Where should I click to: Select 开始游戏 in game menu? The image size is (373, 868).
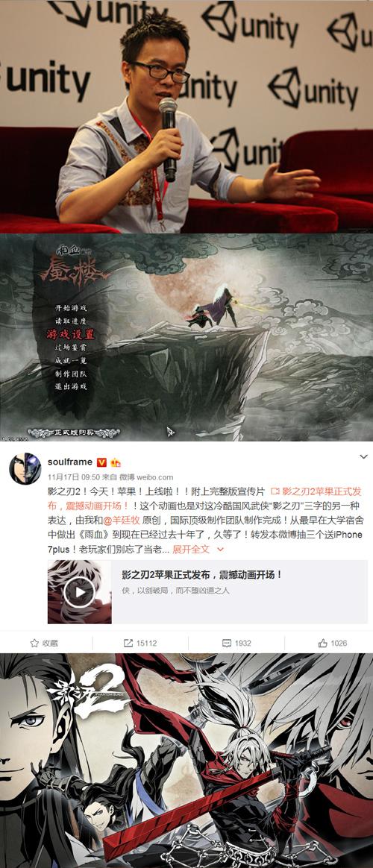click(71, 309)
